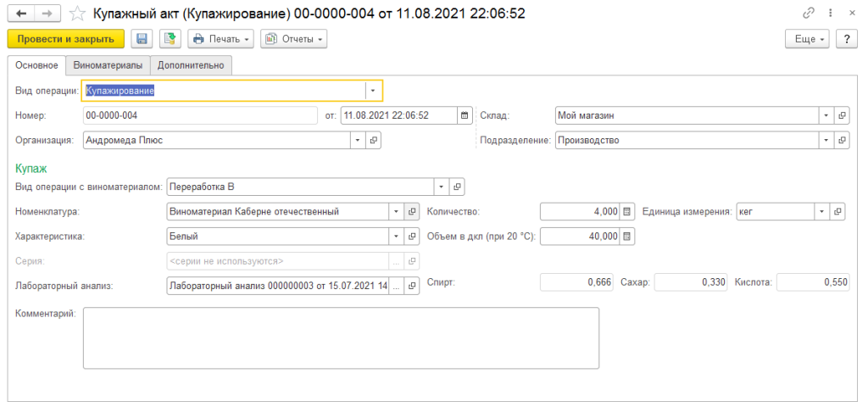The height and width of the screenshot is (407, 868).
Task: Expand the Характеристика dropdown
Action: pyautogui.click(x=396, y=237)
